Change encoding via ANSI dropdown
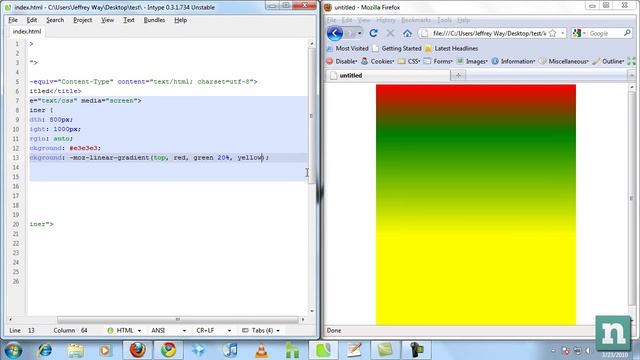 point(169,330)
